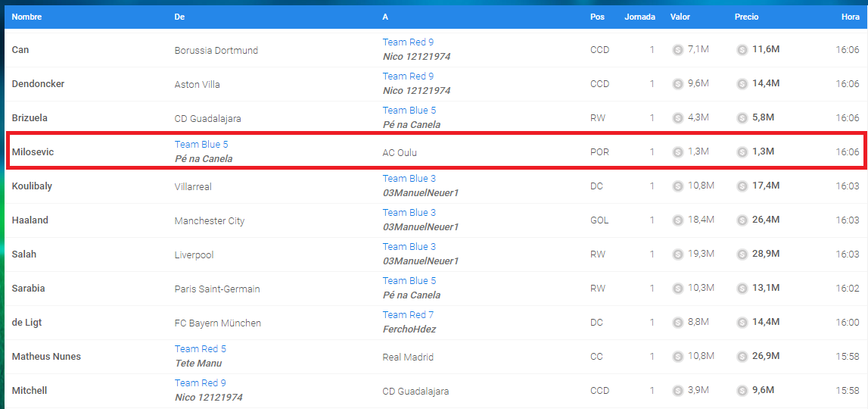
Task: Open Team Blue 3 link in Haaland's row
Action: coord(409,213)
